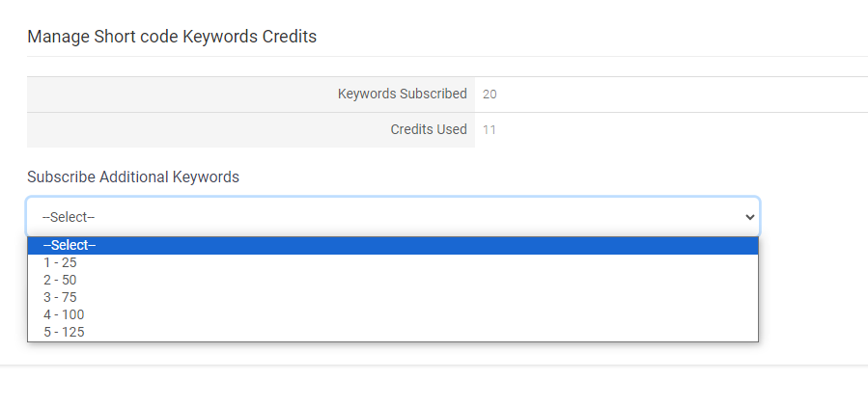868x407 pixels.
Task: Click the Manage Short code Keywords Credits heading
Action: [x=172, y=37]
